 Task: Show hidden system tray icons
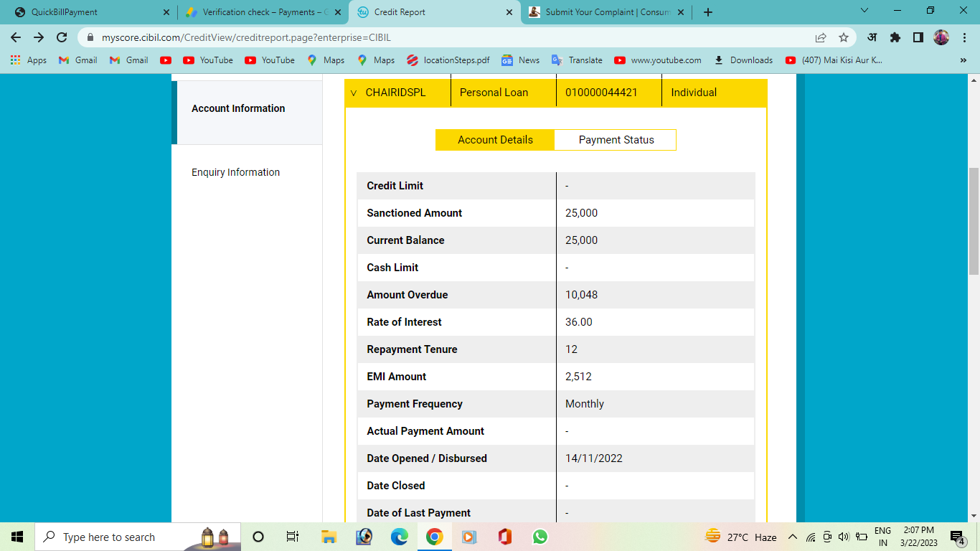click(x=792, y=537)
